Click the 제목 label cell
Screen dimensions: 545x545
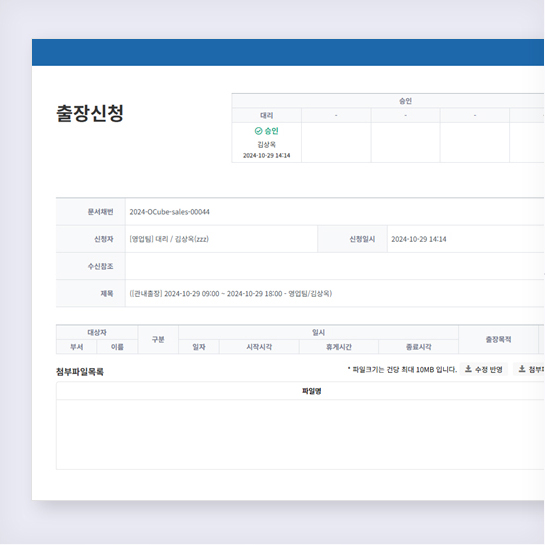tap(91, 294)
